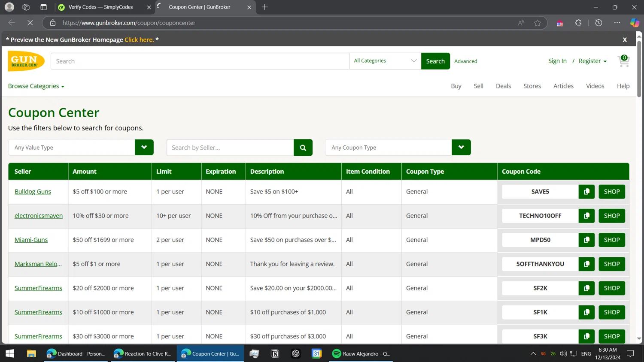Viewport: 644px width, 362px height.
Task: Copy the MPD50 coupon code
Action: pos(586,240)
